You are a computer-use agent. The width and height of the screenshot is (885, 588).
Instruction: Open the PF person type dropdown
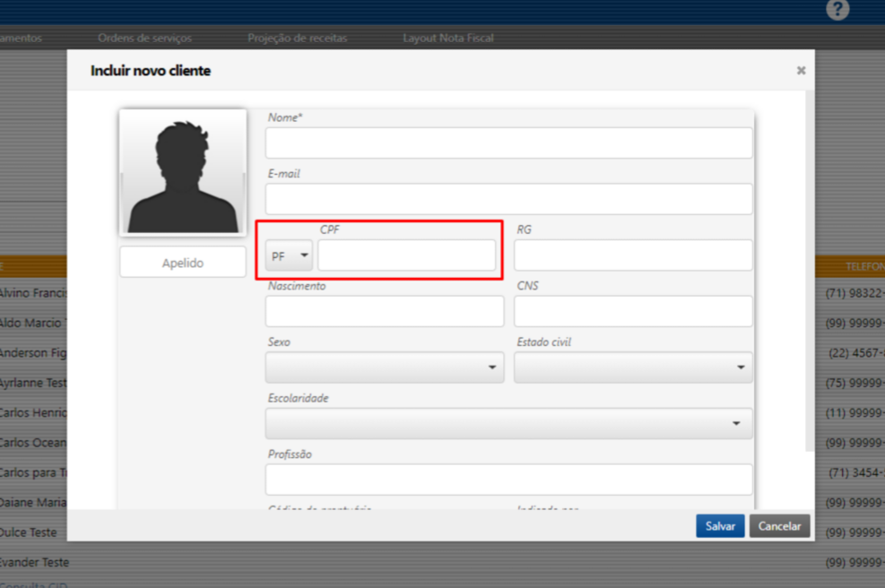pos(289,255)
